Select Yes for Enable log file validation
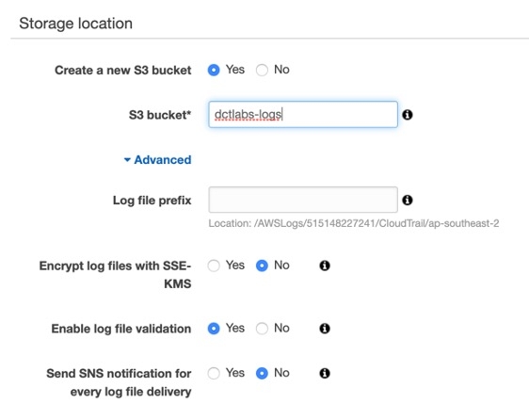 pos(214,329)
